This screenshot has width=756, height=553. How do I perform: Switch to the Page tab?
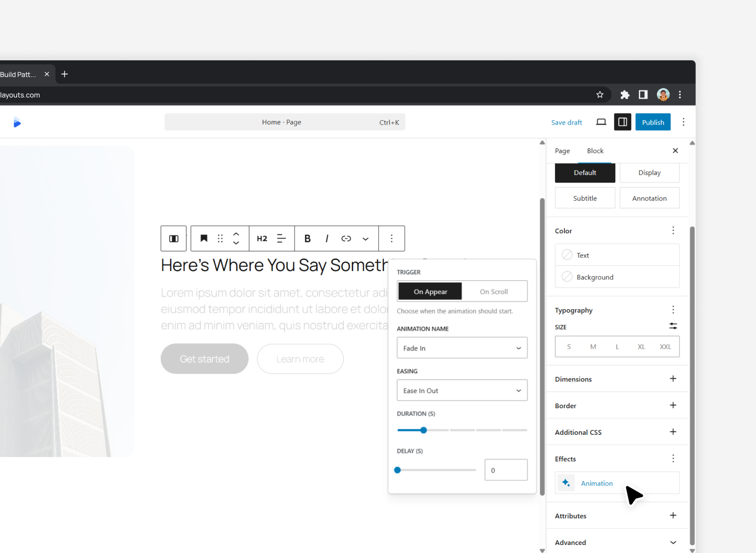[562, 151]
